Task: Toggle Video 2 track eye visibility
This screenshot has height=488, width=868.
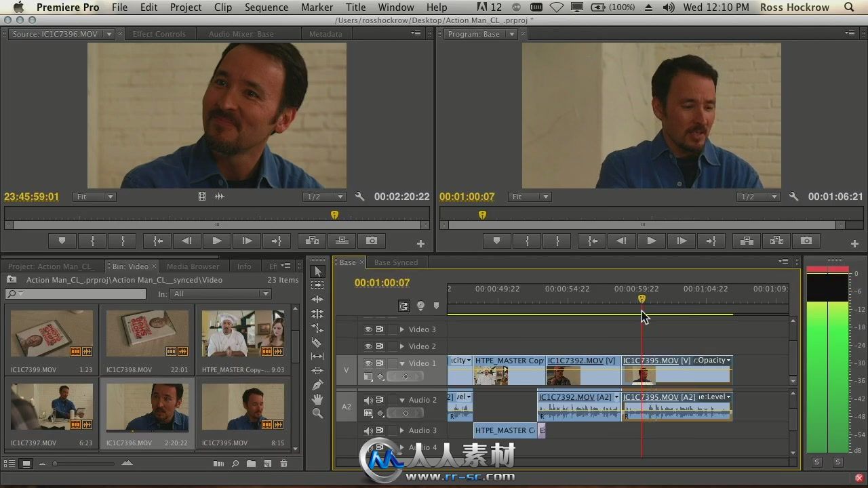Action: 368,346
